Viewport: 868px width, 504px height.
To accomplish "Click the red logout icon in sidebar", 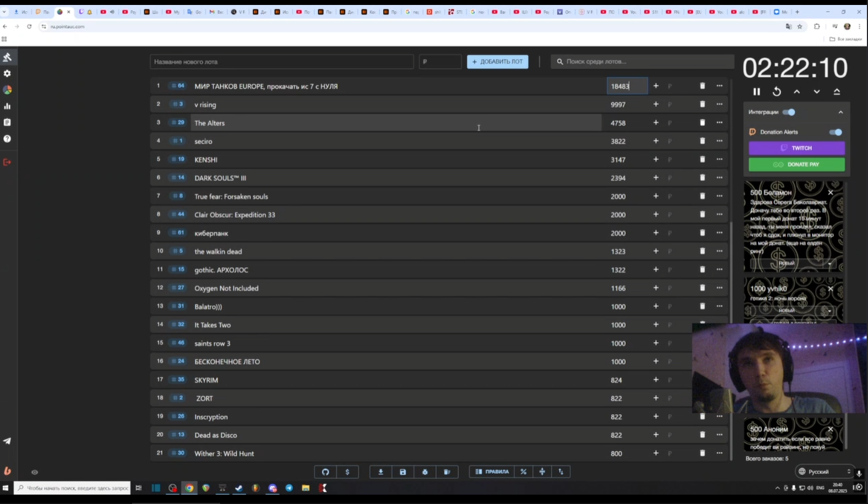I will point(7,162).
